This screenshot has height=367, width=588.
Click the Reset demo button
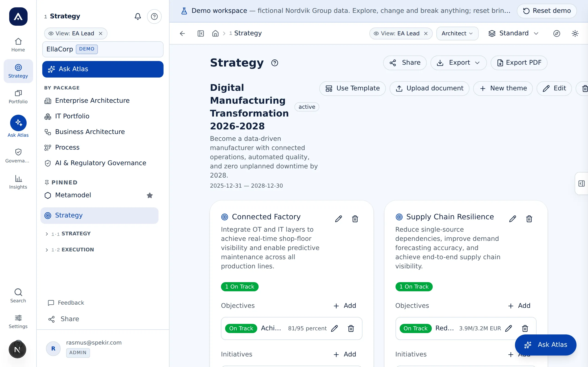tap(547, 11)
